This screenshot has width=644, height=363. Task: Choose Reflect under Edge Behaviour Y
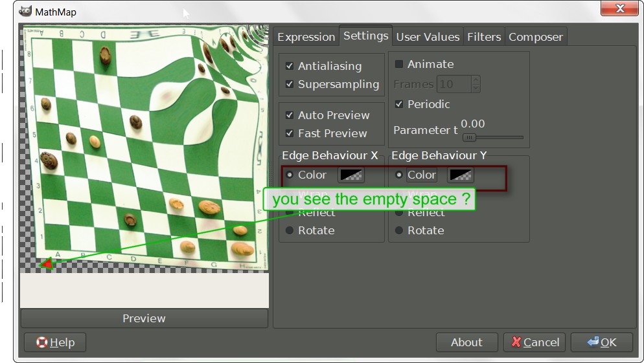point(399,212)
